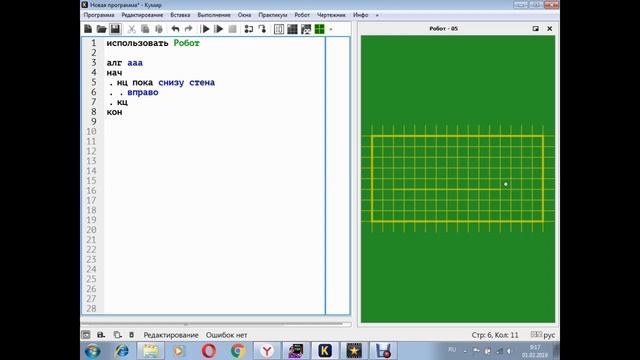Viewport: 640px width, 360px height.
Task: Open the dark grid Robot field icon
Action: pyautogui.click(x=292, y=29)
